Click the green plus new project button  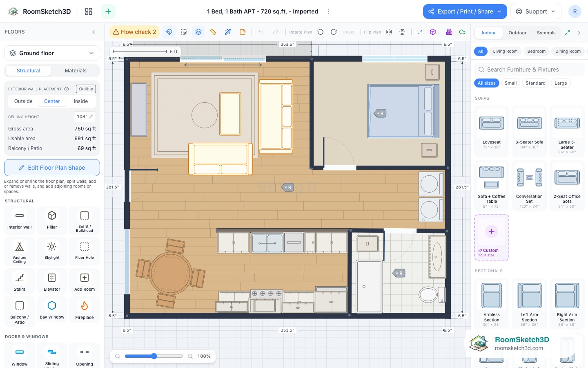(x=108, y=11)
